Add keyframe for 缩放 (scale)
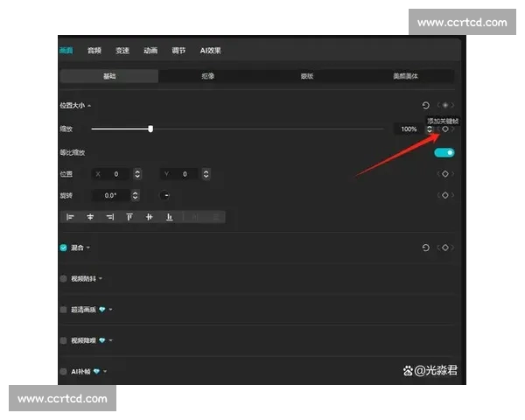 [x=445, y=129]
